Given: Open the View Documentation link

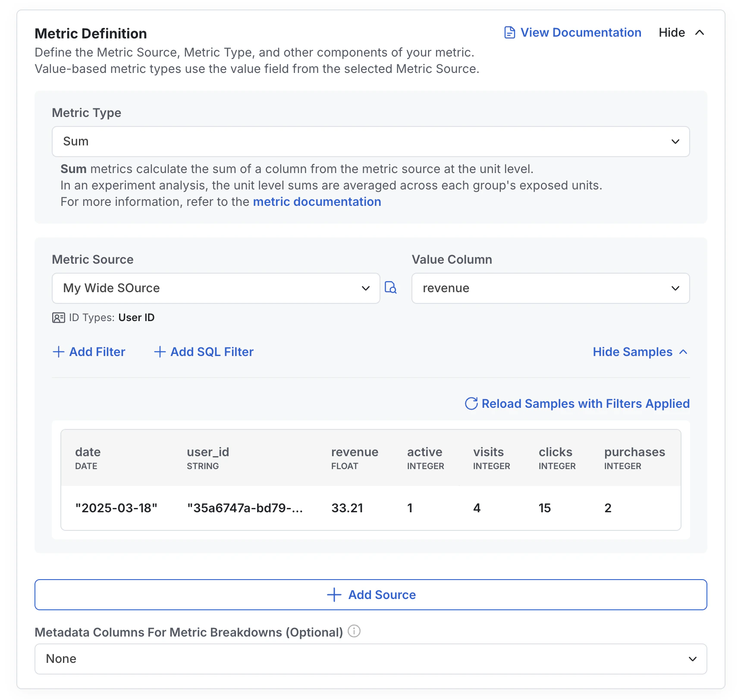Looking at the screenshot, I should (x=580, y=32).
